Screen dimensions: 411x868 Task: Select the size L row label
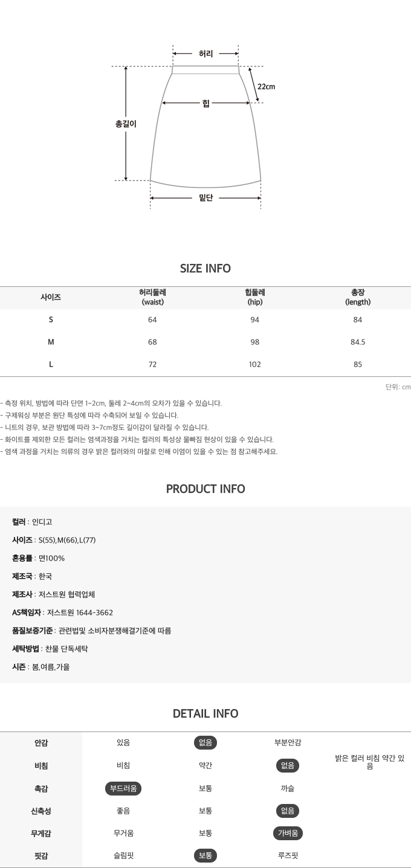click(51, 364)
